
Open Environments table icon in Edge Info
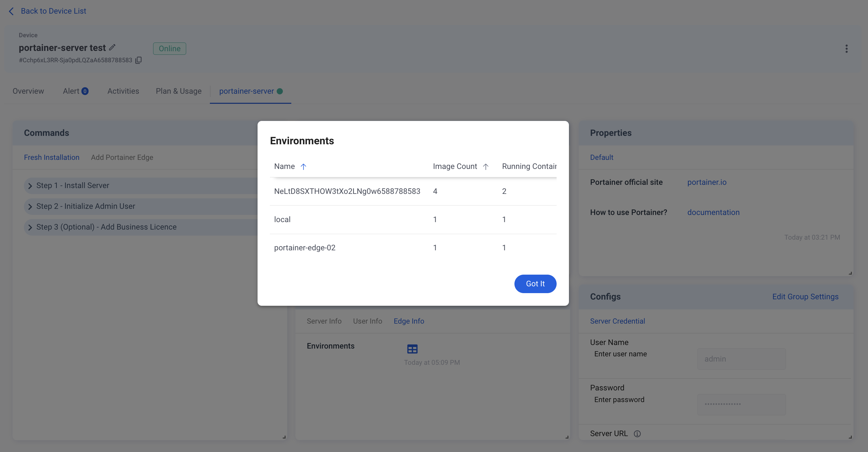[412, 349]
